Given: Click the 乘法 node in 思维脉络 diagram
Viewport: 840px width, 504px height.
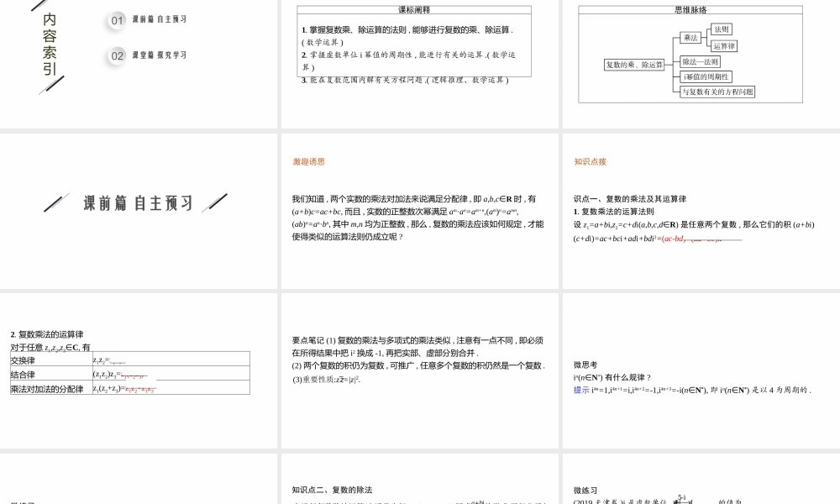Looking at the screenshot, I should 692,38.
